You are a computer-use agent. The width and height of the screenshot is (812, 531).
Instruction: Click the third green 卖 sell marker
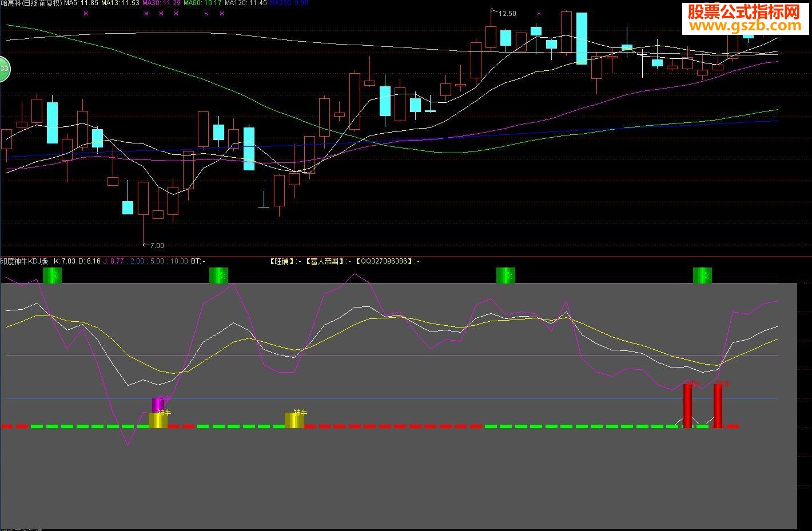(505, 276)
